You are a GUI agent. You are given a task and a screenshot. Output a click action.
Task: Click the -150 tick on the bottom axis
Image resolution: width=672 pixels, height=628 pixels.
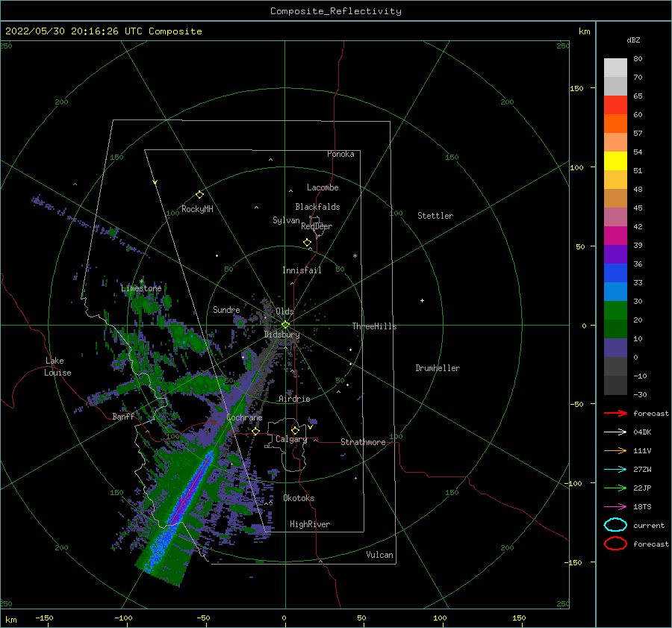[44, 618]
